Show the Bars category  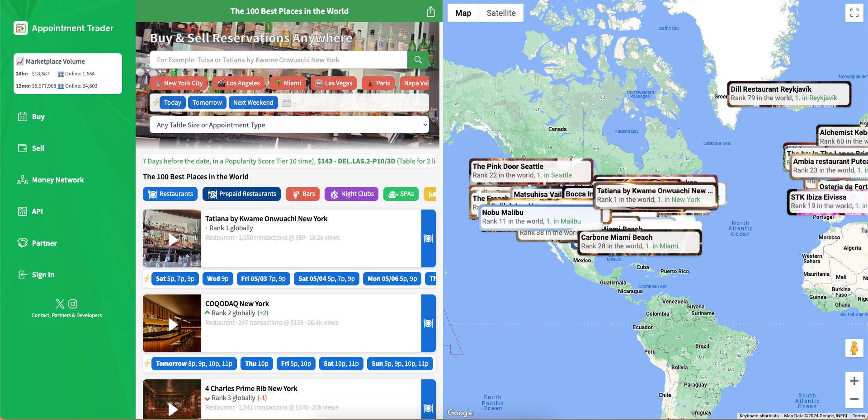(x=302, y=194)
